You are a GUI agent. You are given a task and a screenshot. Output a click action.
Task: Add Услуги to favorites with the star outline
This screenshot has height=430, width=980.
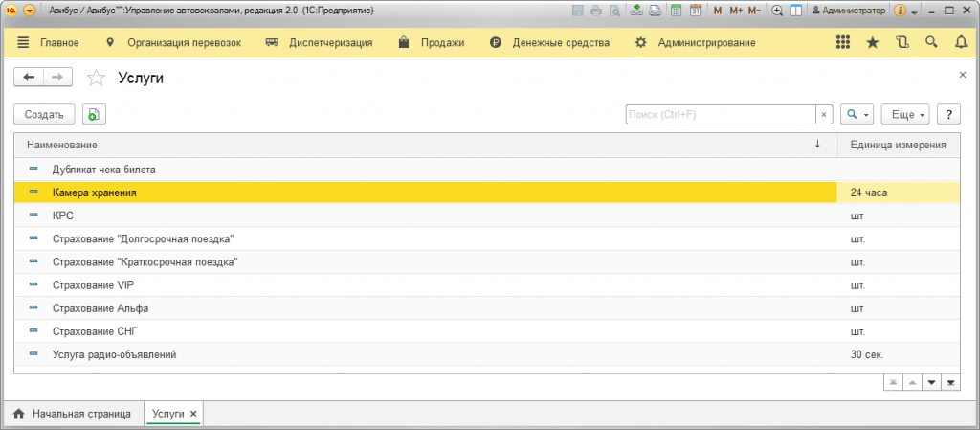point(95,79)
